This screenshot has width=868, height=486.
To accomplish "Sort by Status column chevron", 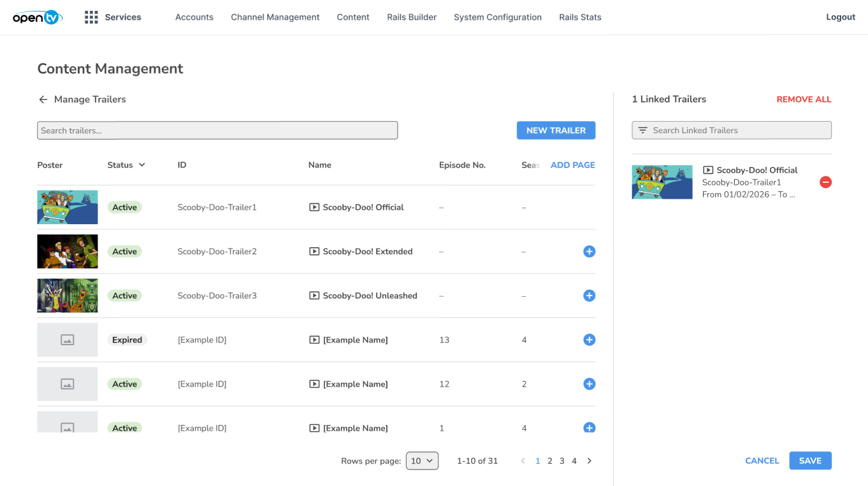I will pyautogui.click(x=142, y=165).
